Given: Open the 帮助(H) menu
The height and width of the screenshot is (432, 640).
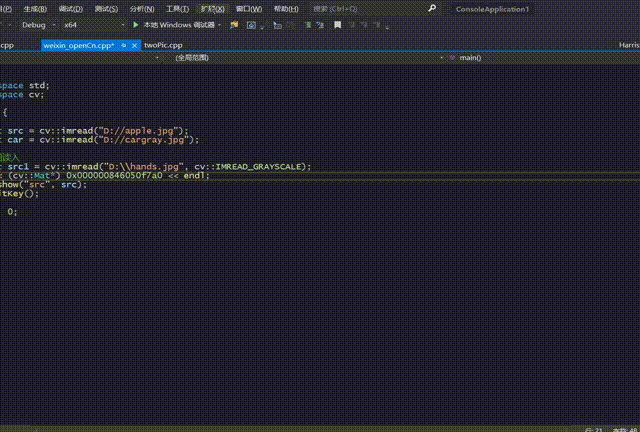Looking at the screenshot, I should [285, 8].
